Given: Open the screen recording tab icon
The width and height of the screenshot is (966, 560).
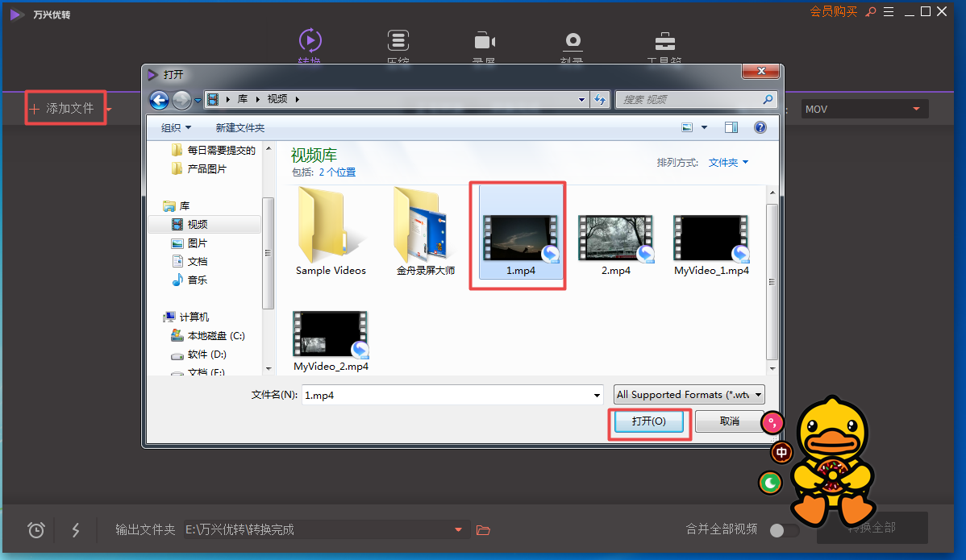Looking at the screenshot, I should coord(484,42).
